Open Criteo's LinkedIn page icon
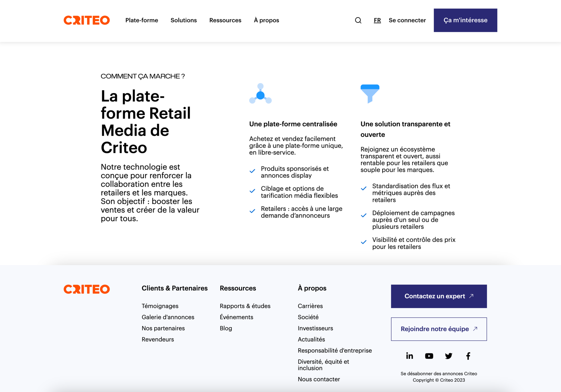This screenshot has width=561, height=392. point(409,356)
